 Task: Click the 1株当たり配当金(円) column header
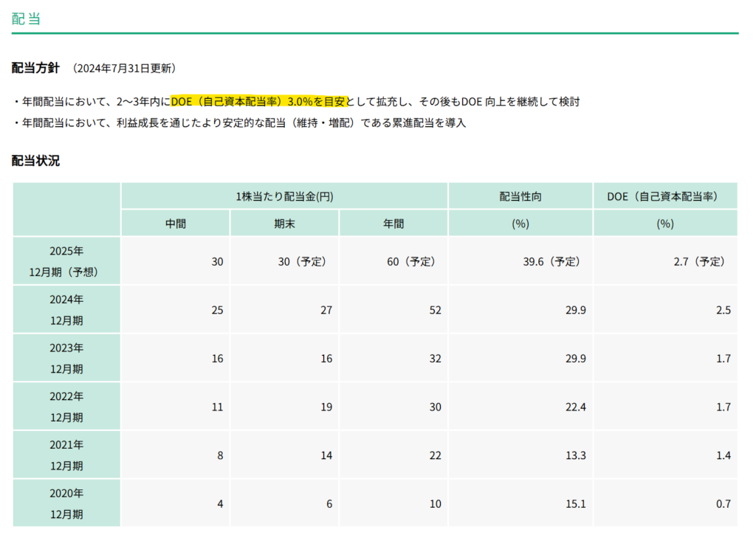tap(284, 196)
